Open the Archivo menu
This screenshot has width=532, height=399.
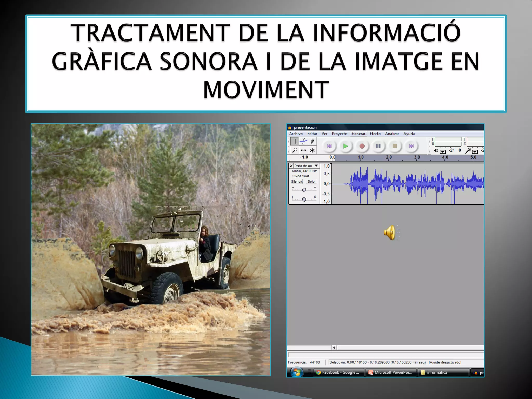click(x=296, y=134)
